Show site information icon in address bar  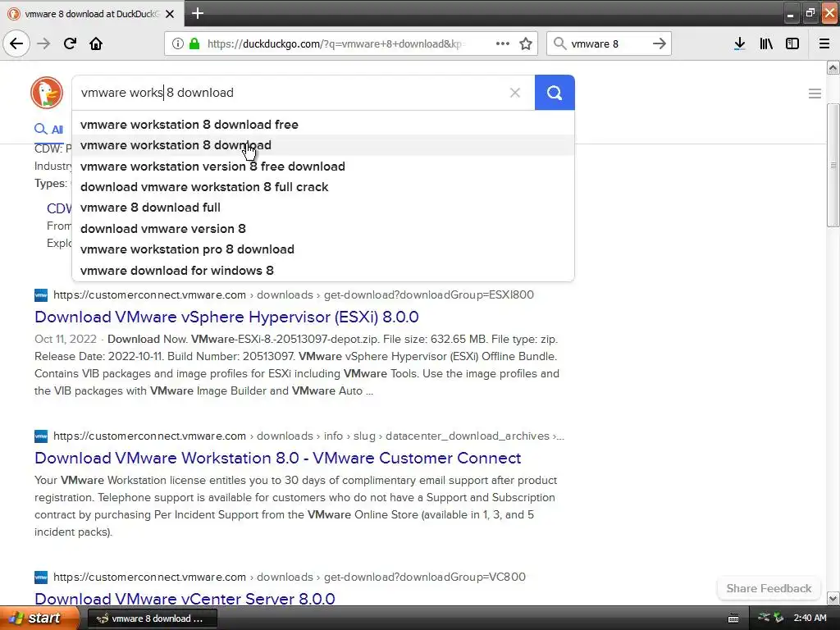178,44
